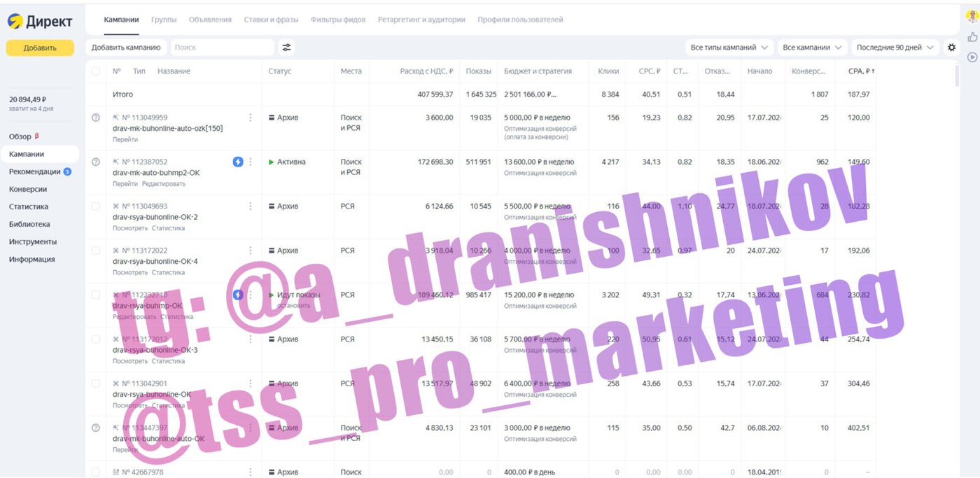
Task: Switch to the Объявления tab
Action: [210, 20]
